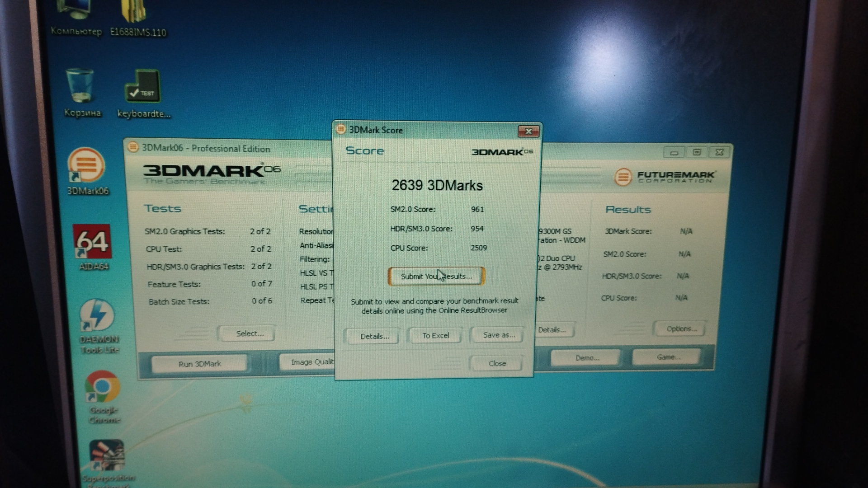The height and width of the screenshot is (488, 868).
Task: Click the 3DMark06 logo in the main window
Action: pos(212,174)
